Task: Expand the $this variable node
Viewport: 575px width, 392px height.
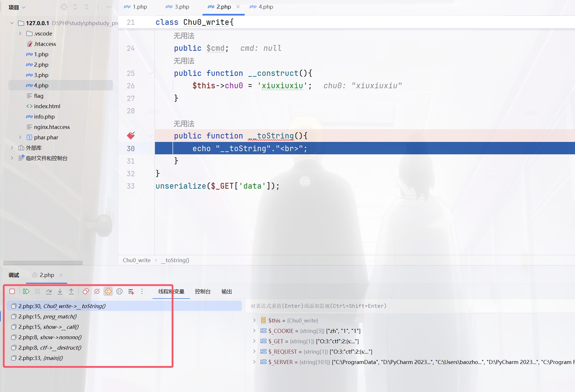Action: tap(254, 320)
